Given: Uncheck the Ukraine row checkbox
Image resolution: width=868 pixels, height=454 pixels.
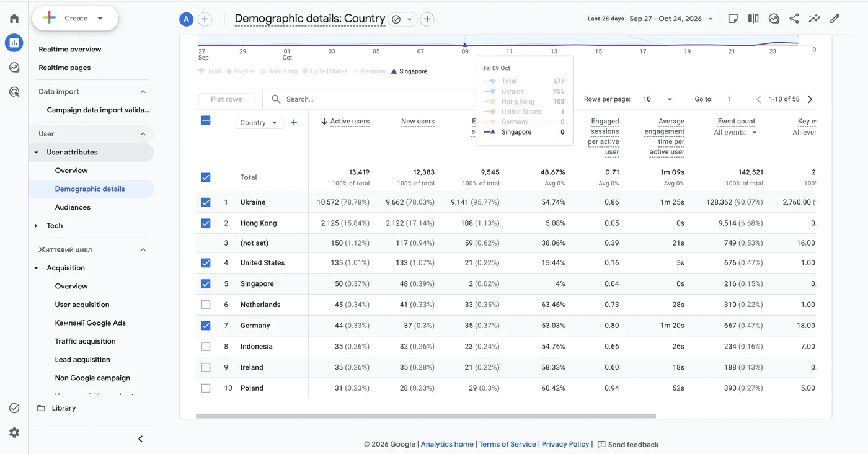Looking at the screenshot, I should click(x=206, y=202).
